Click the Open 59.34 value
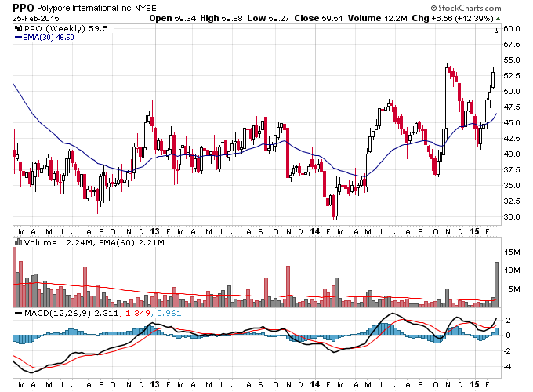This screenshot has width=533, height=392. click(172, 18)
